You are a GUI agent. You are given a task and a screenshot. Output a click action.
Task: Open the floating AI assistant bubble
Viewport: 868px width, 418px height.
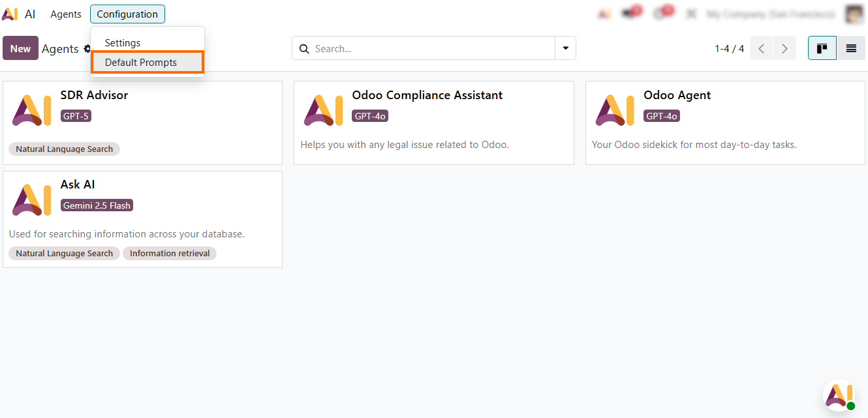839,395
